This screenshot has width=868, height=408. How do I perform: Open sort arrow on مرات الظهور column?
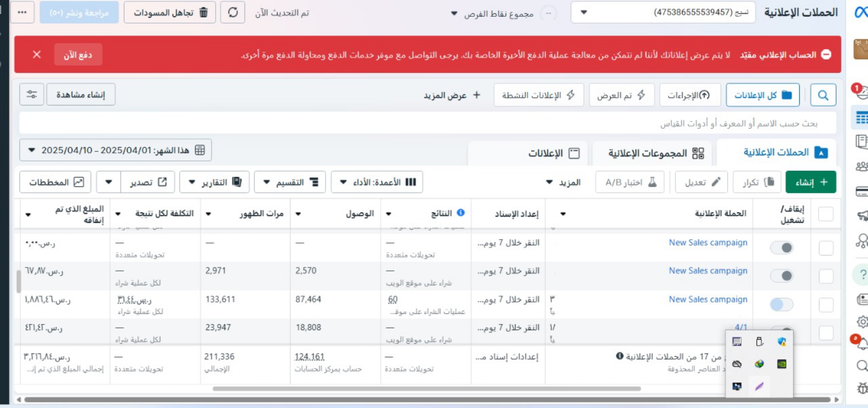click(x=208, y=214)
